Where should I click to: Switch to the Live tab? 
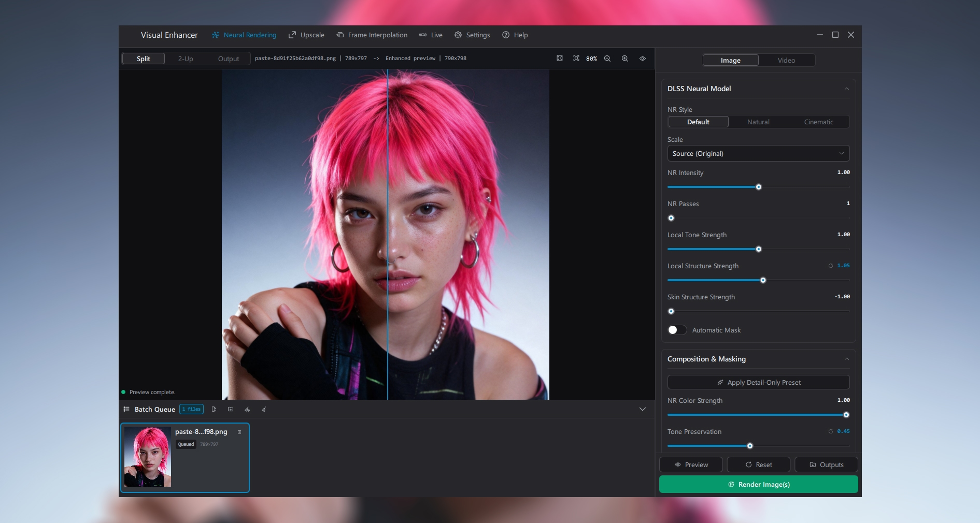pyautogui.click(x=431, y=35)
